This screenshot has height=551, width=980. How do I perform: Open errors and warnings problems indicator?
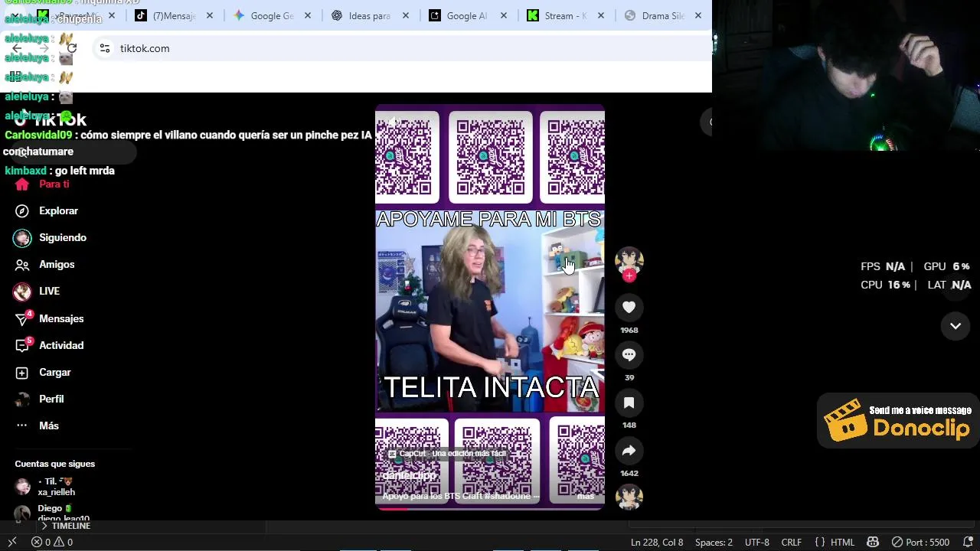[x=52, y=542]
